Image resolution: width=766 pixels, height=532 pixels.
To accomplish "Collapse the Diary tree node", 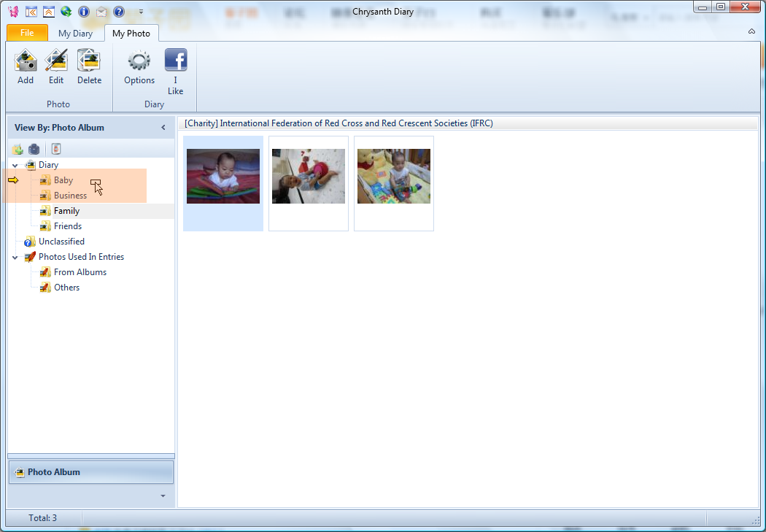I will pyautogui.click(x=15, y=166).
